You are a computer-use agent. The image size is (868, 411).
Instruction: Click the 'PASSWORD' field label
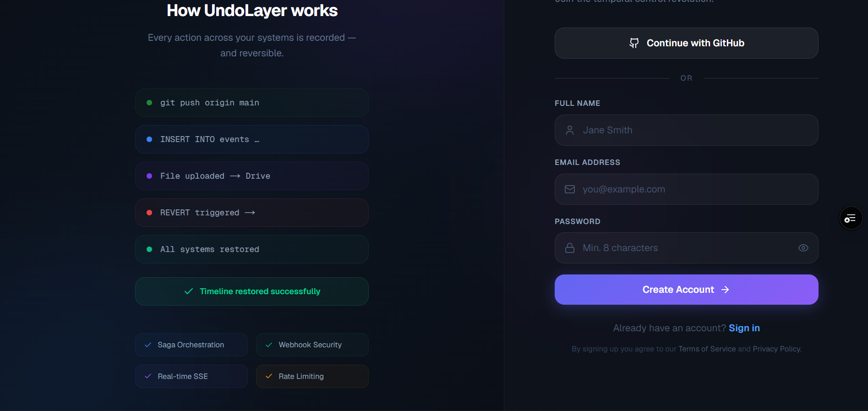[x=577, y=222]
